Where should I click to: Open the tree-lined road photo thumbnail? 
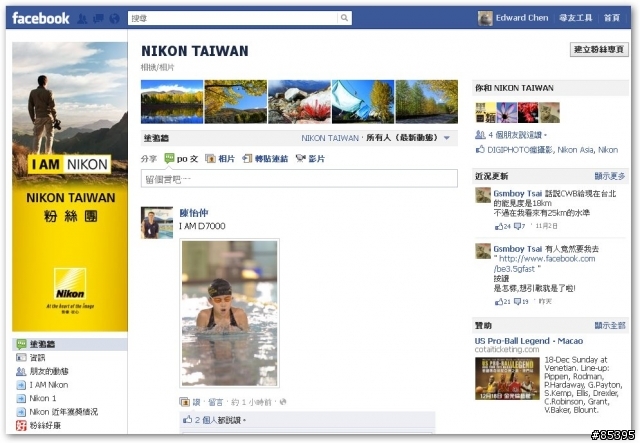pyautogui.click(x=427, y=102)
